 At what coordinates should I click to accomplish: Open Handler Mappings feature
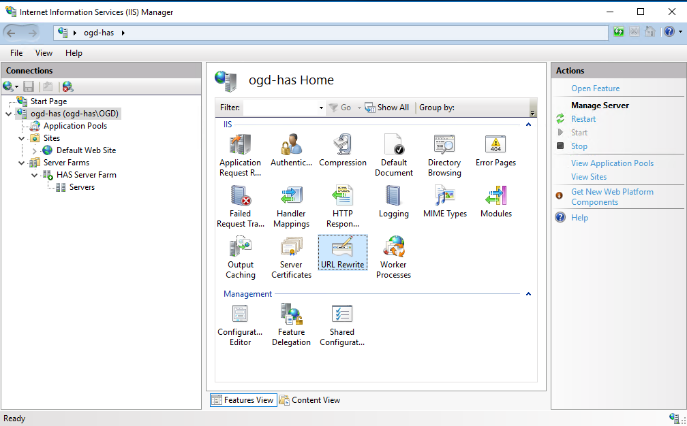(291, 206)
